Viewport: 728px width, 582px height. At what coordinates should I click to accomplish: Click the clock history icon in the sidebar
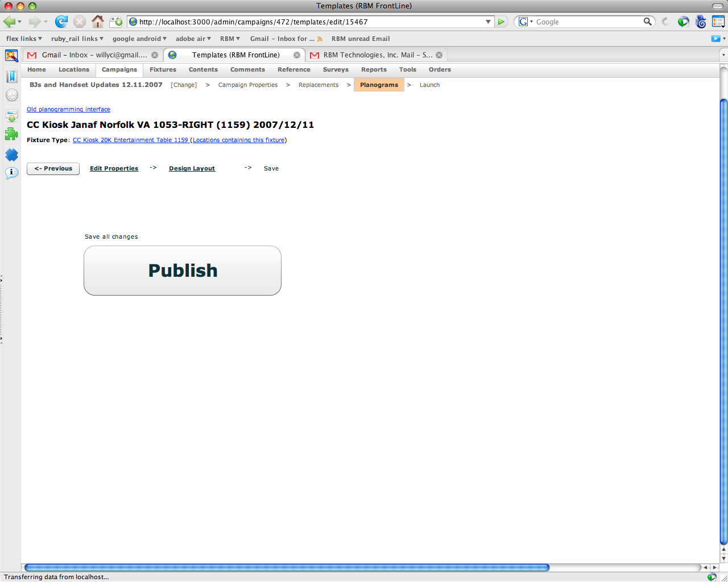pos(11,95)
